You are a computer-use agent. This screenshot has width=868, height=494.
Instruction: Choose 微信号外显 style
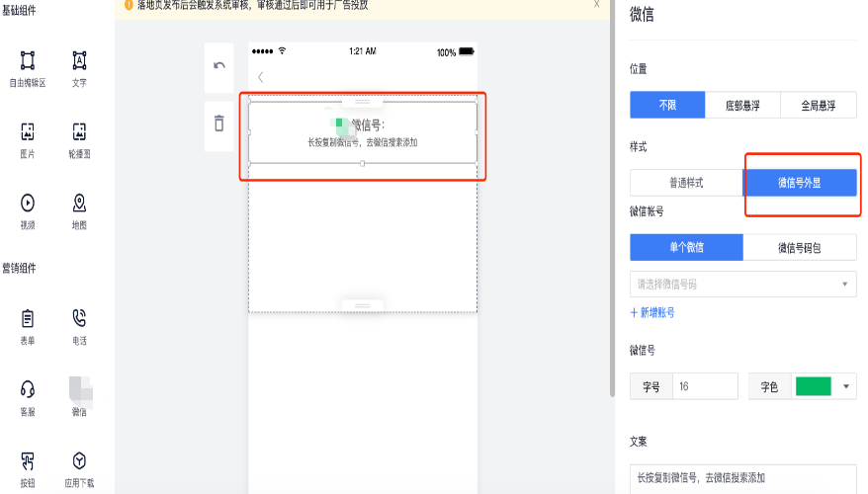pyautogui.click(x=800, y=183)
